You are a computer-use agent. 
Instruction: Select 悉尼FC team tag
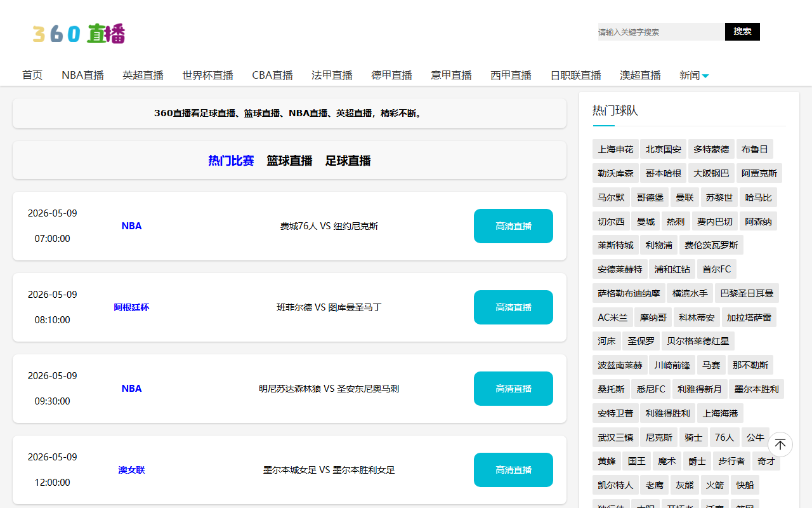pyautogui.click(x=651, y=389)
